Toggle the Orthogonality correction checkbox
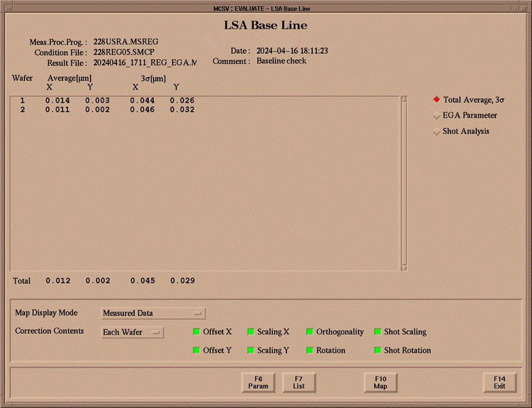 [310, 332]
